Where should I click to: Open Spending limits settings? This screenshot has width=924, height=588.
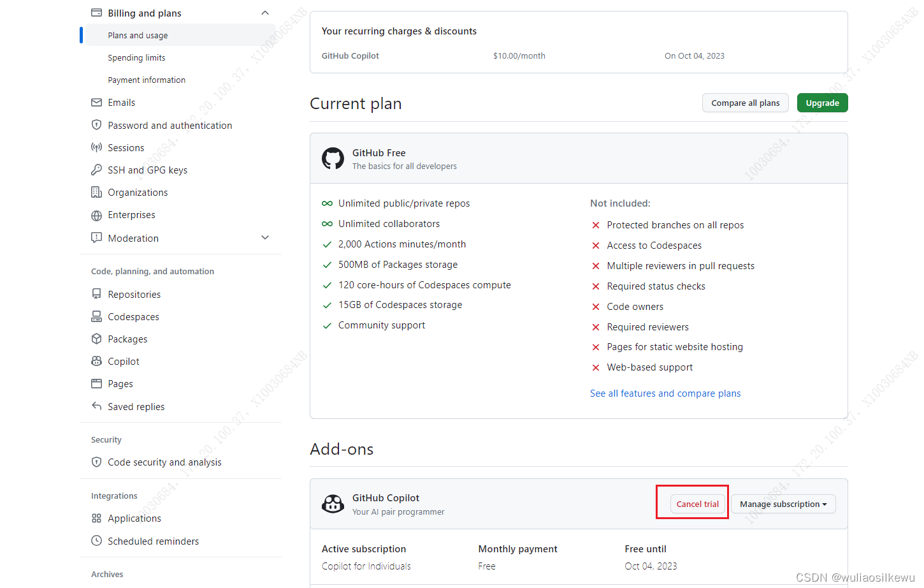pyautogui.click(x=136, y=57)
